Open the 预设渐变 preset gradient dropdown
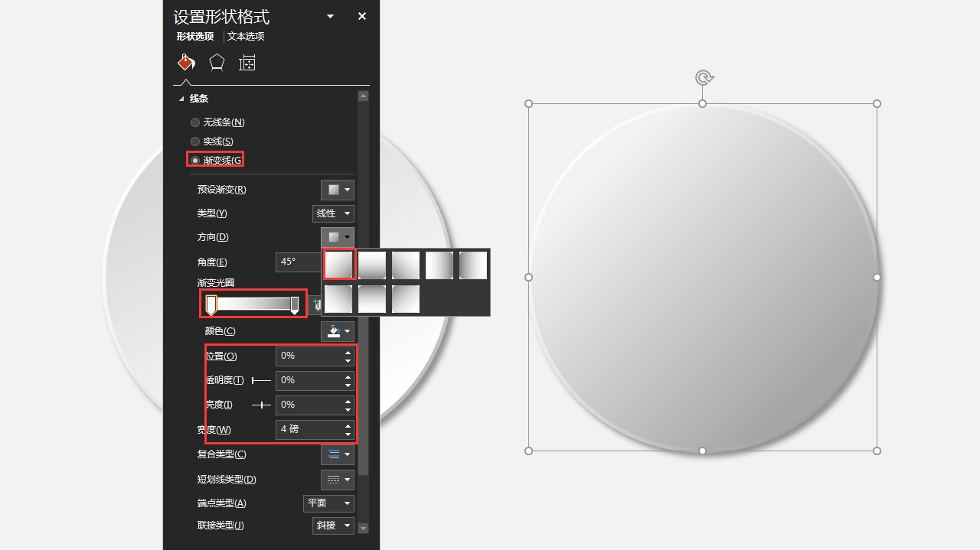 click(337, 190)
